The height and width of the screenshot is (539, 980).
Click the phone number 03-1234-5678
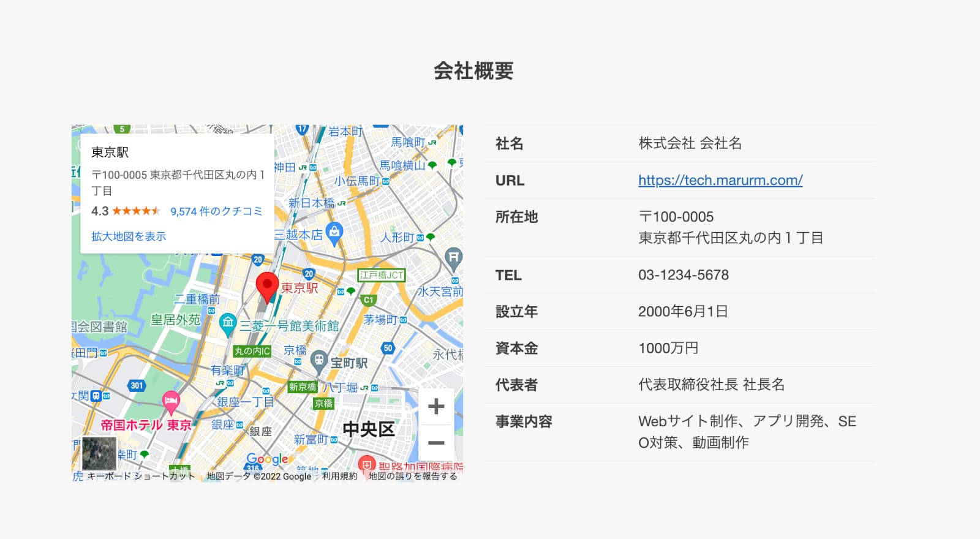683,275
